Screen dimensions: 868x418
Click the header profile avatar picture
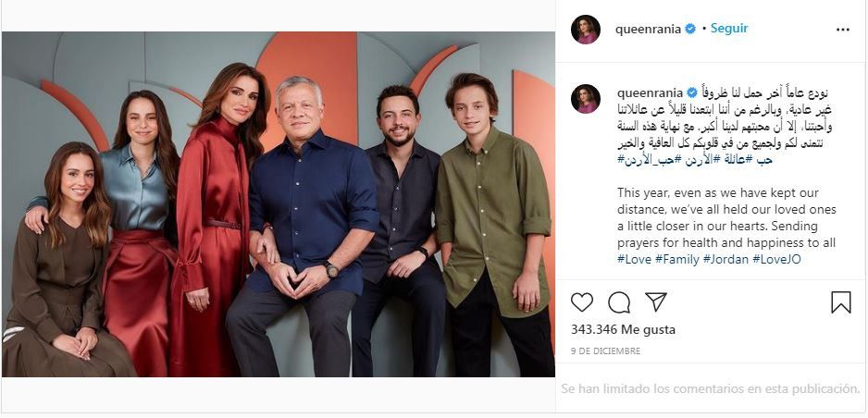[x=585, y=30]
